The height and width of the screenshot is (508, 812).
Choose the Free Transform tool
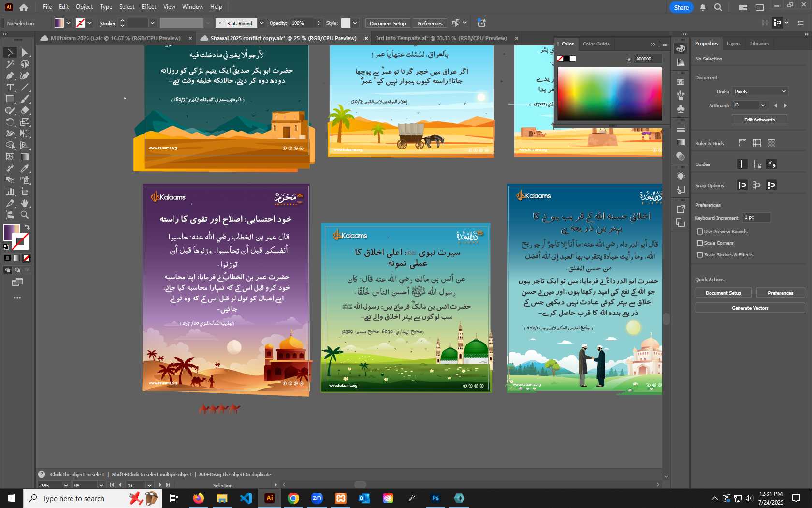(25, 134)
